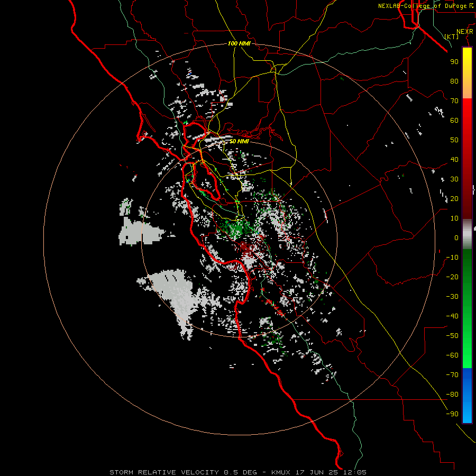Click the 40 value on velocity scale
Screen dimensions: 476x476
pos(454,159)
